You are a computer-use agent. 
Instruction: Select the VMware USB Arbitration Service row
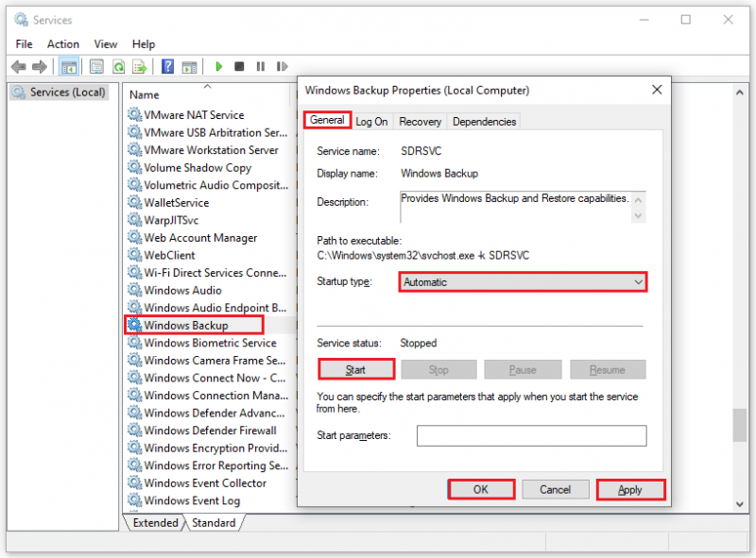208,132
